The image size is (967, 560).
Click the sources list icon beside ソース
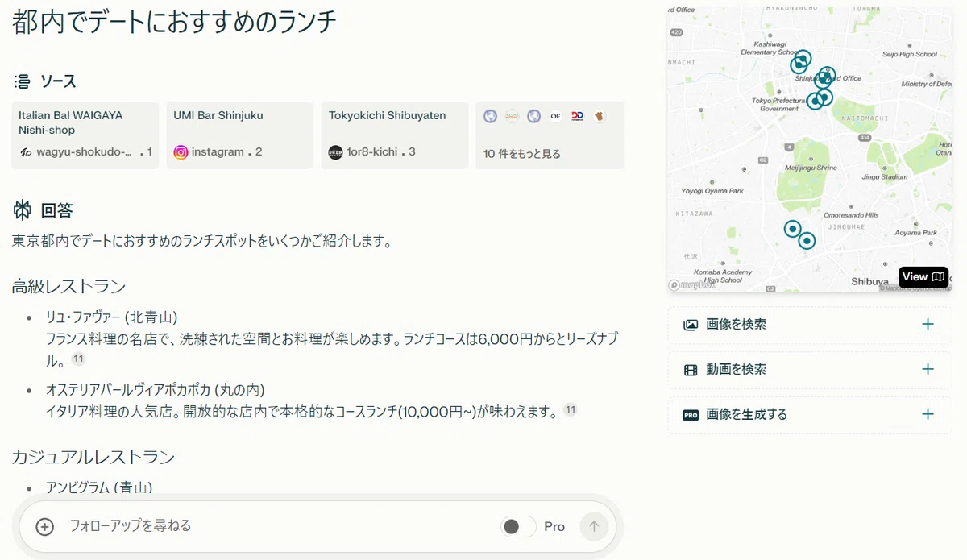click(22, 81)
